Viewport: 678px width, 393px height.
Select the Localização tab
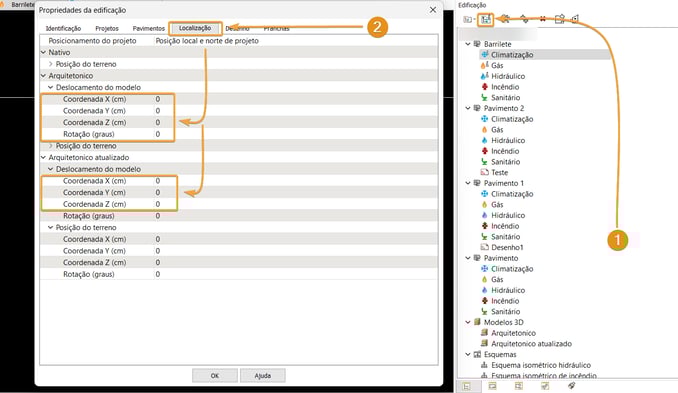[195, 28]
